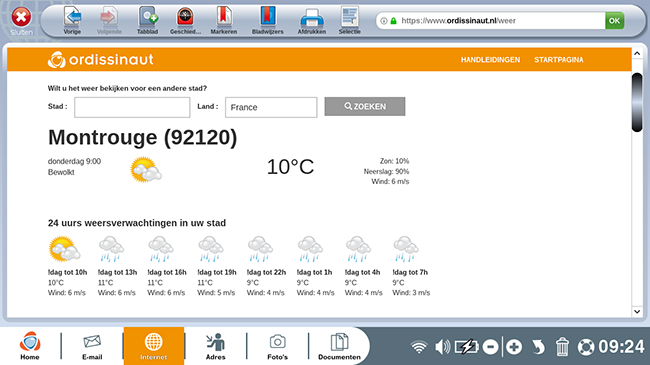This screenshot has height=365, width=650.
Task: Open Documenten in the bottom bar
Action: point(340,346)
